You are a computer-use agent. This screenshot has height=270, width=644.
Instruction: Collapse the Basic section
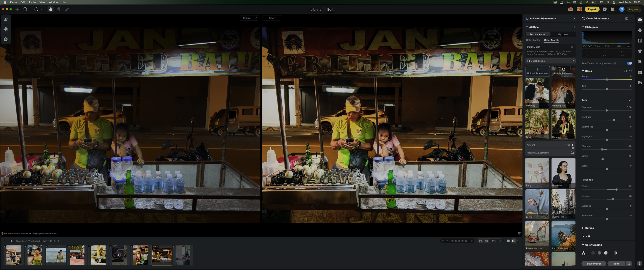(x=583, y=71)
